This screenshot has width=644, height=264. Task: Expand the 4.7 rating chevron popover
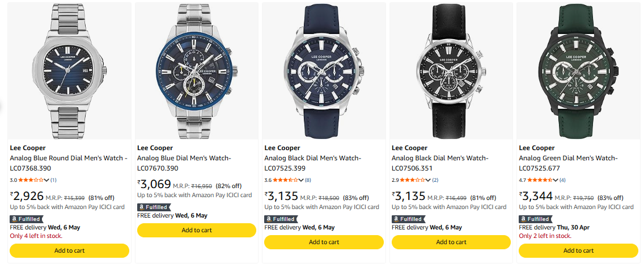coord(557,180)
